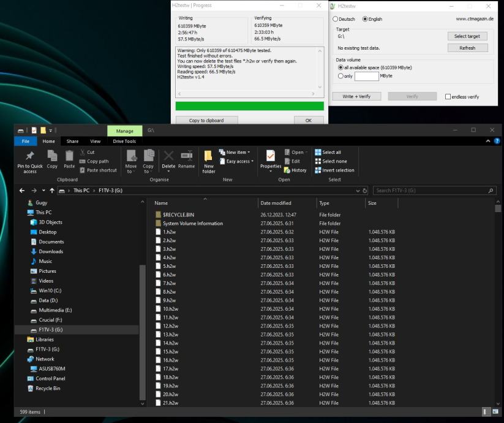This screenshot has height=423, width=504.
Task: Switch to the View ribbon tab
Action: [x=95, y=142]
